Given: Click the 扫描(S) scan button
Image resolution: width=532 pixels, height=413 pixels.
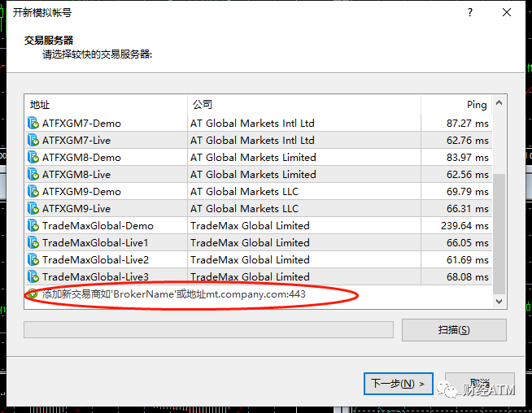Looking at the screenshot, I should 454,330.
